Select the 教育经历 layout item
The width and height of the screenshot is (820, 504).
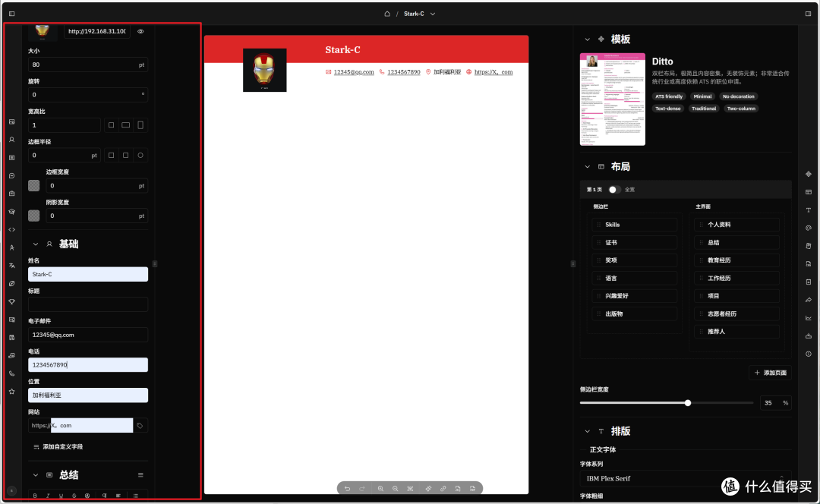pyautogui.click(x=736, y=260)
